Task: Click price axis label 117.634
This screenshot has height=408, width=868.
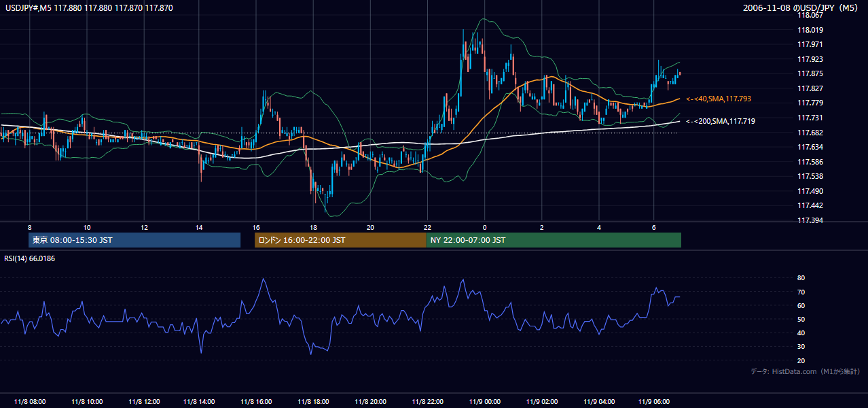Action: click(x=810, y=147)
